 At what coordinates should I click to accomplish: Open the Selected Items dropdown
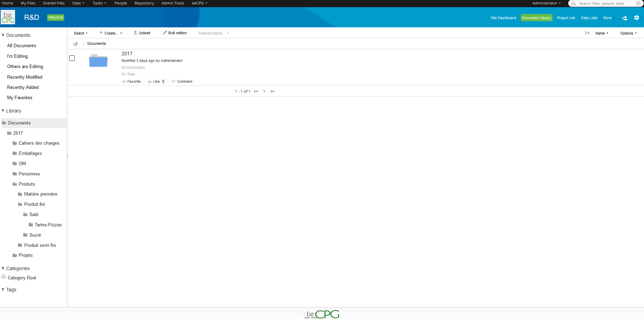pyautogui.click(x=214, y=33)
